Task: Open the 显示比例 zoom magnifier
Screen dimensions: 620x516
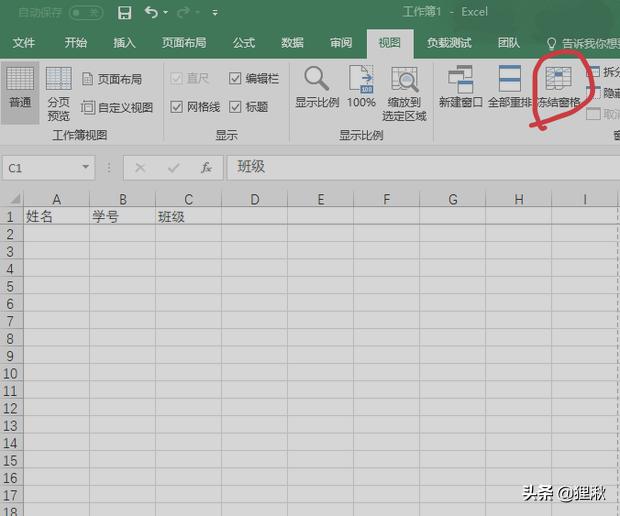Action: click(x=317, y=87)
